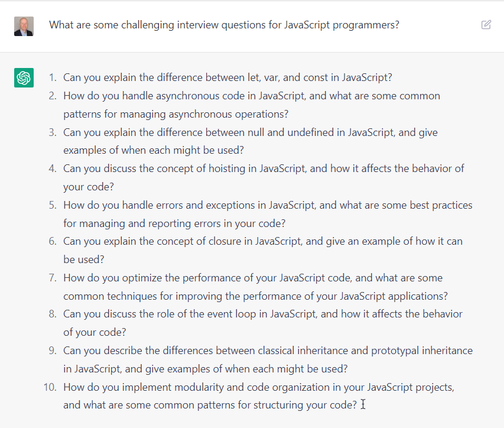Click the user profile avatar photo
Image resolution: width=504 pixels, height=428 pixels.
click(x=24, y=27)
